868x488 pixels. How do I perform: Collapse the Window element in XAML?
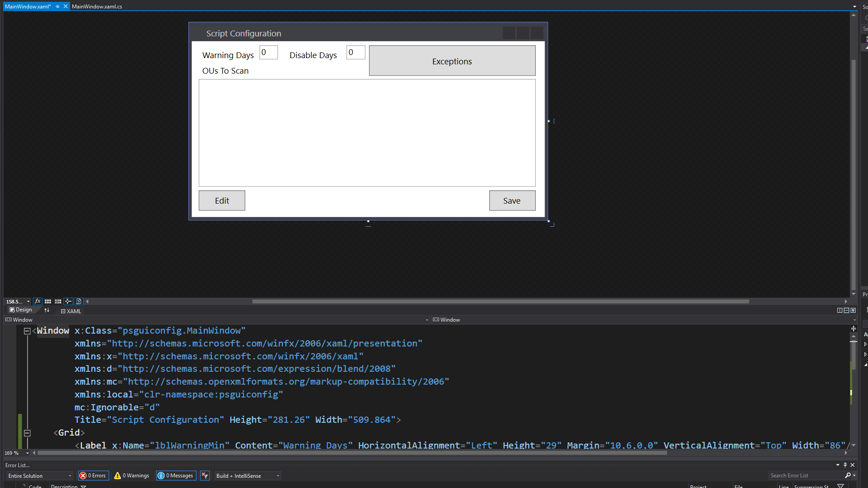[x=27, y=331]
